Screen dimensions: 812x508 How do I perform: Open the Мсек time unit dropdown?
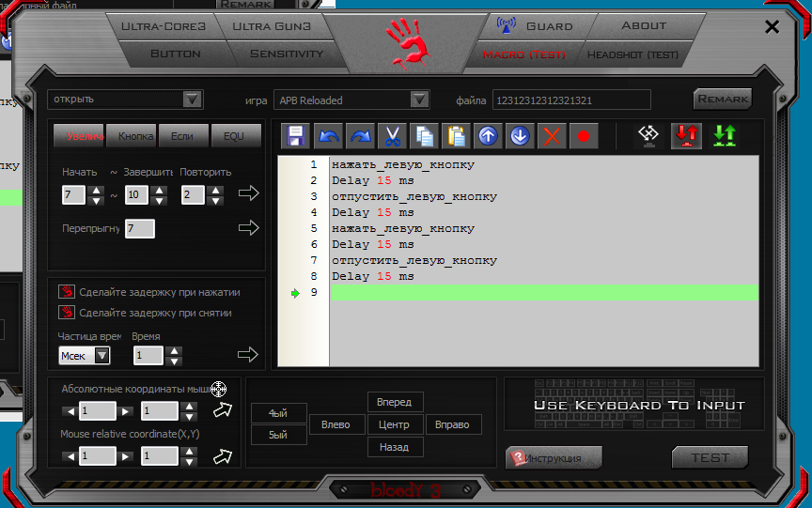(x=102, y=355)
